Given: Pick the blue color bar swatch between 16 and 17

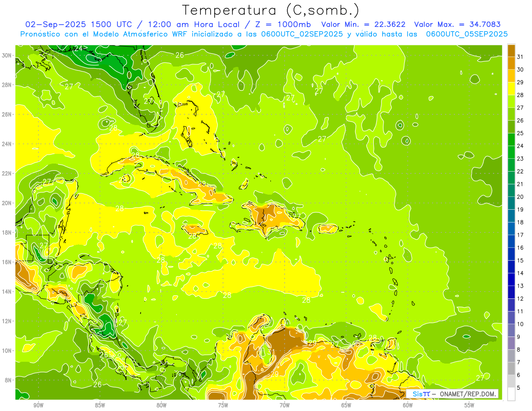Looking at the screenshot, I should [x=511, y=242].
